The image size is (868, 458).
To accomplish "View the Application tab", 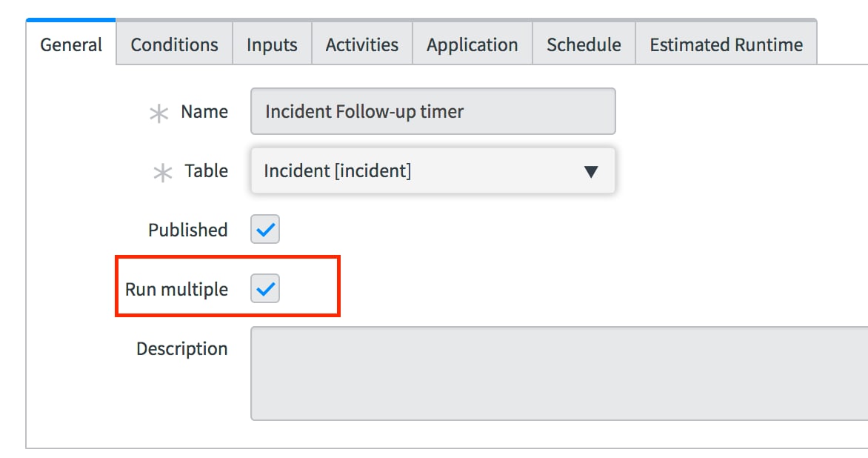I will pos(473,44).
